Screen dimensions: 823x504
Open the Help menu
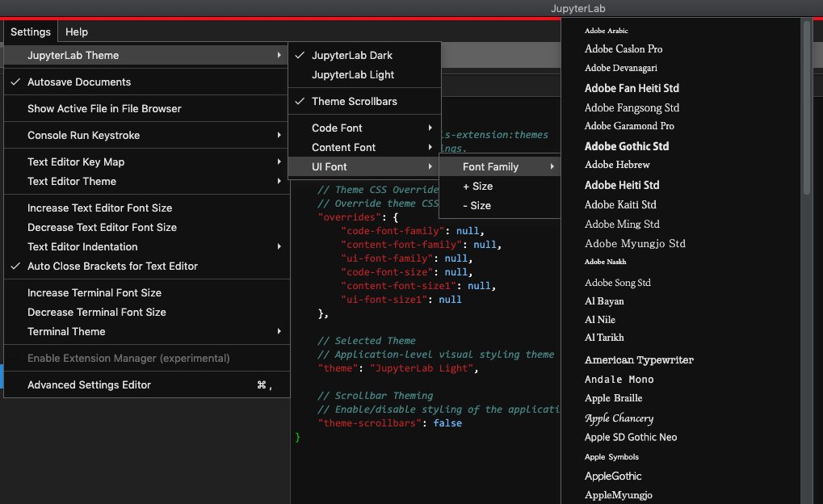(x=76, y=31)
